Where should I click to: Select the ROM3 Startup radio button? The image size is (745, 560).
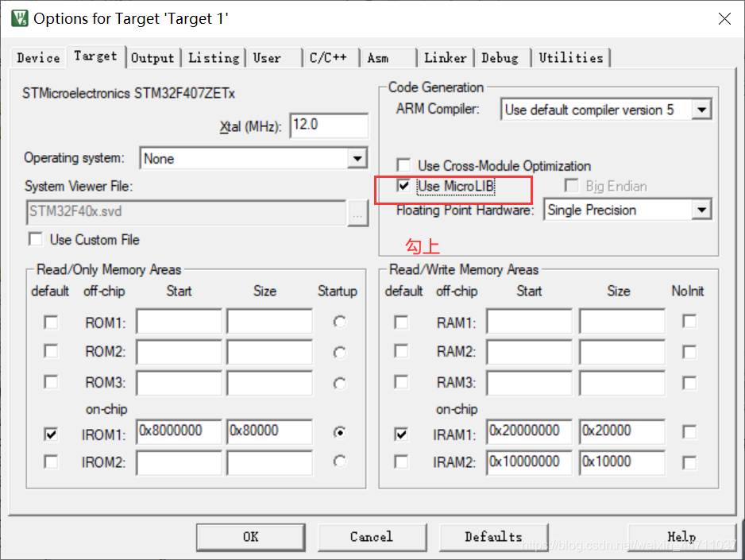tap(339, 384)
